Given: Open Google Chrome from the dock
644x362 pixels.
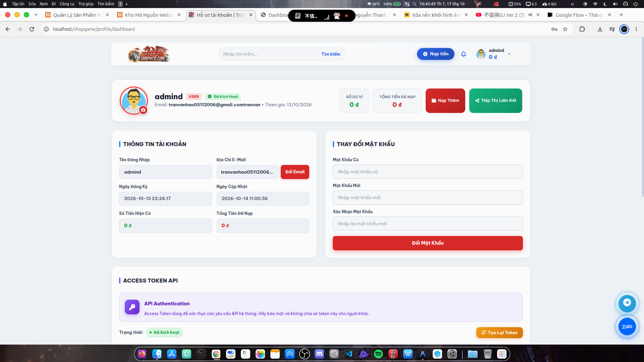Looking at the screenshot, I should coord(216,354).
